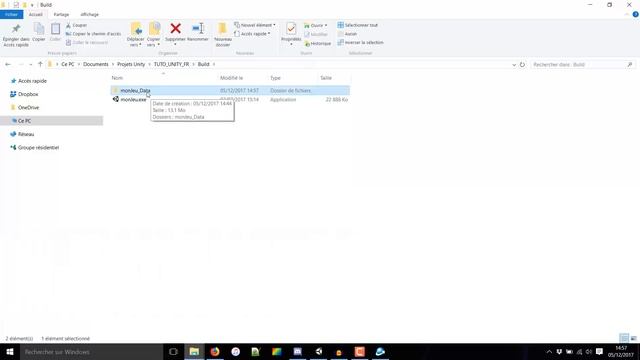Screen dimensions: 640x360
Task: Click the Historique button
Action: (x=318, y=43)
